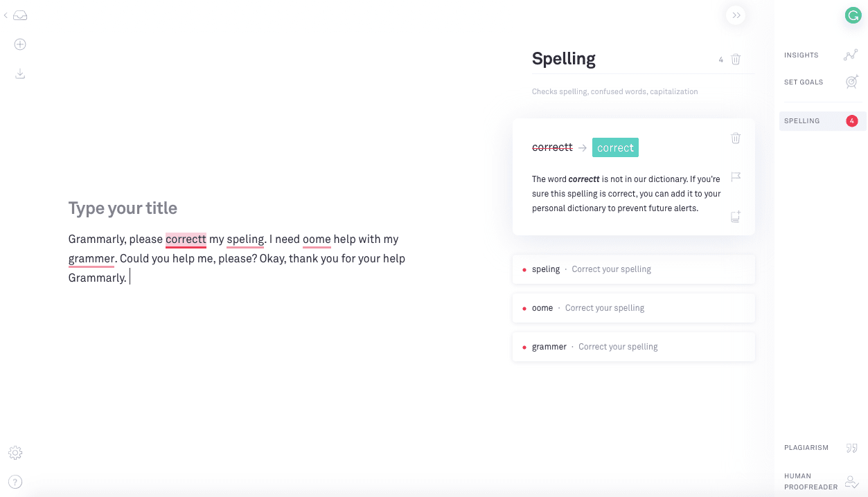Add correctt to personal dictionary icon
This screenshot has height=497, width=868.
736,217
